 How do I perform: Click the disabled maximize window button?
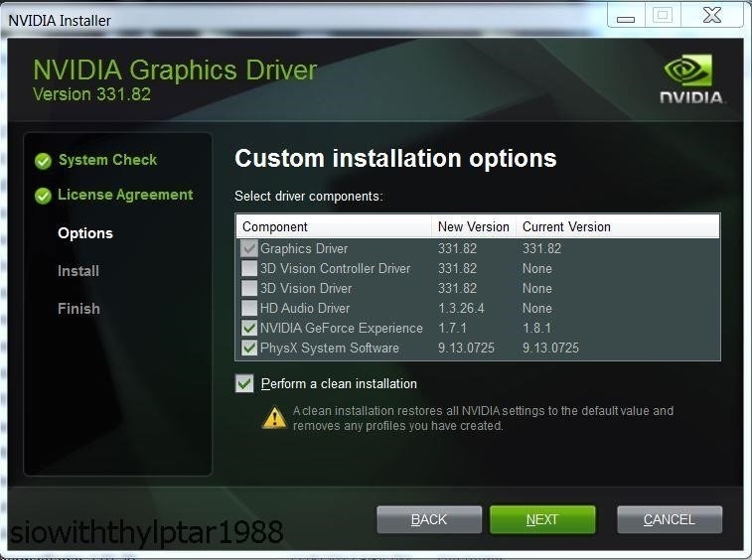coord(663,15)
